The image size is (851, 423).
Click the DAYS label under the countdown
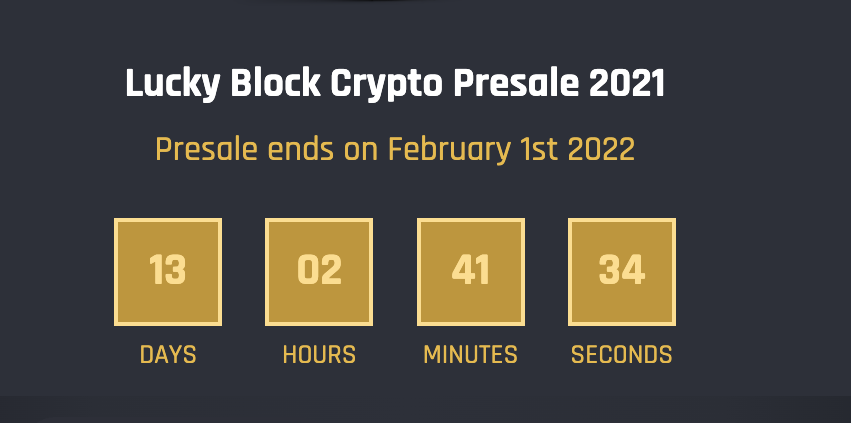pos(168,355)
